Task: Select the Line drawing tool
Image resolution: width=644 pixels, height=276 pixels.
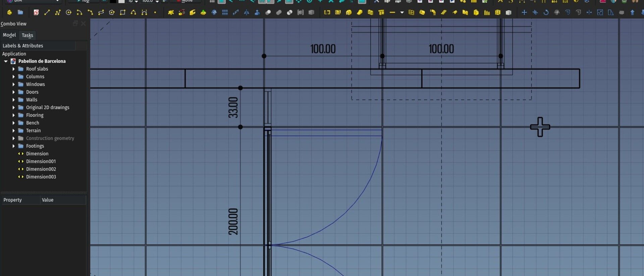Action: coord(47,12)
